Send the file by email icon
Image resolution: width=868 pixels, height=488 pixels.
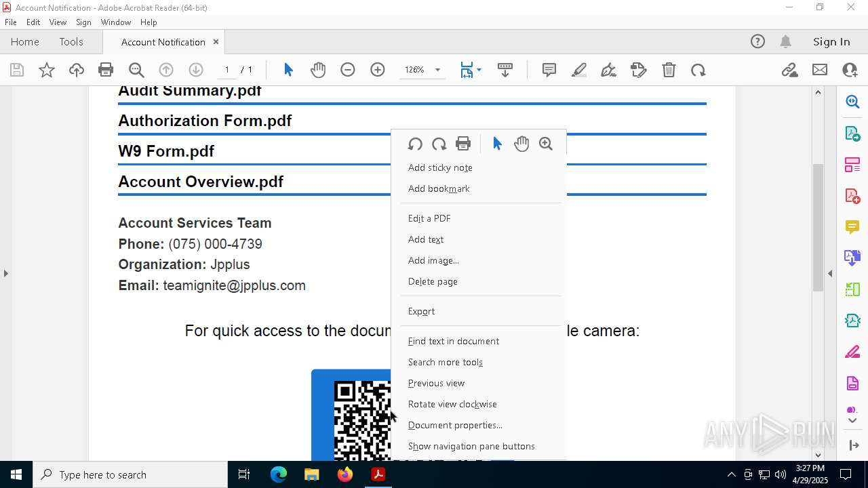[x=820, y=70]
